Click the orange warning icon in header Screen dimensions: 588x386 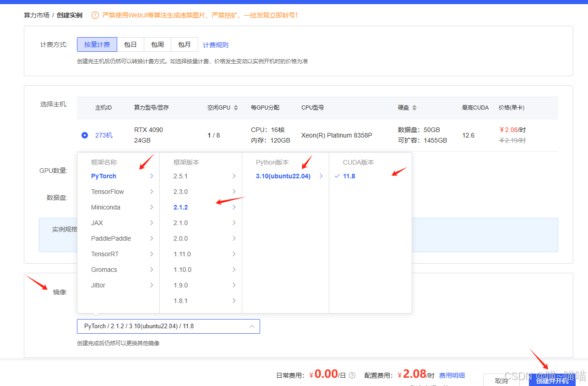click(95, 15)
